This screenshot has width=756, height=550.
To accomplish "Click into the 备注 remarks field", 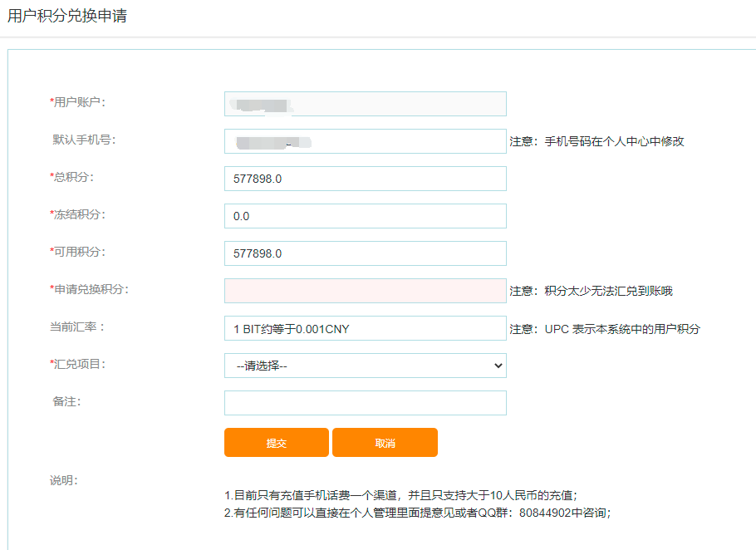I will 365,403.
